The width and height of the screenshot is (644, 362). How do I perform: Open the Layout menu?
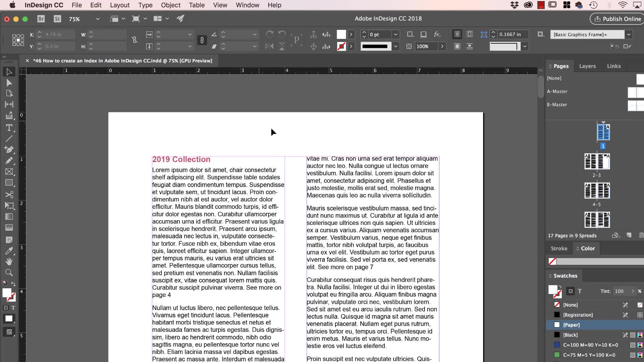[120, 5]
